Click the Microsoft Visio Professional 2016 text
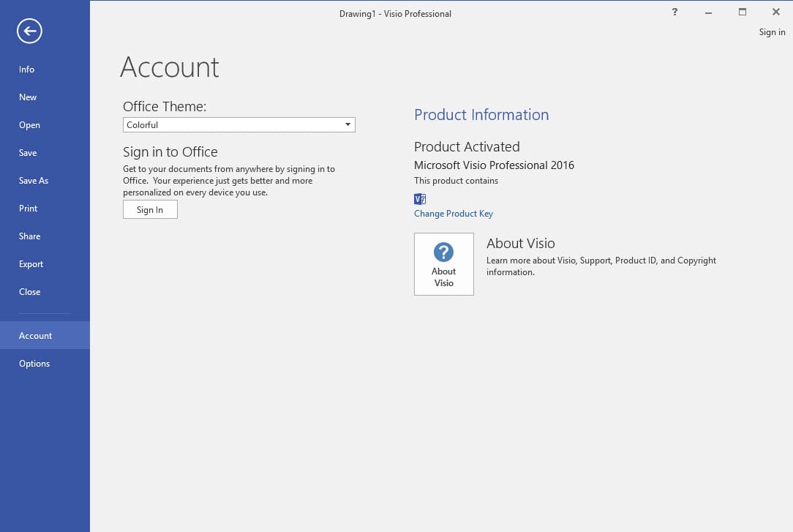 click(x=494, y=165)
